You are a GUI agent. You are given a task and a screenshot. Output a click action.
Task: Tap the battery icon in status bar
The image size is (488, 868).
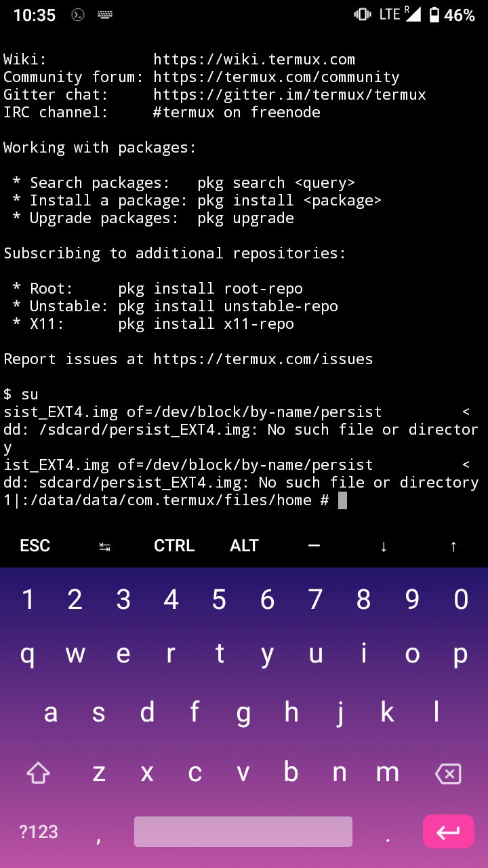(434, 15)
